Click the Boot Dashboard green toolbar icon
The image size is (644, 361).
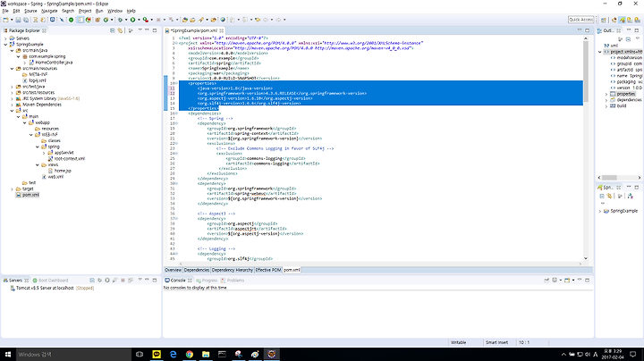(x=71, y=20)
